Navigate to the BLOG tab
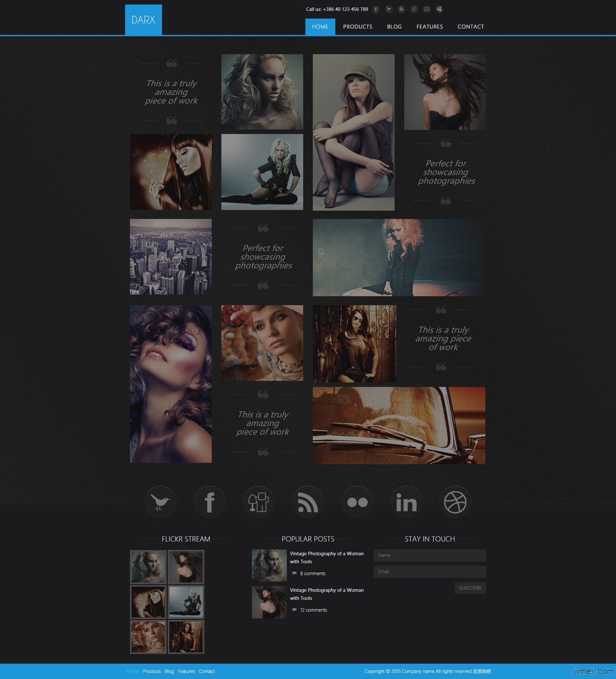This screenshot has width=616, height=679. tap(394, 27)
